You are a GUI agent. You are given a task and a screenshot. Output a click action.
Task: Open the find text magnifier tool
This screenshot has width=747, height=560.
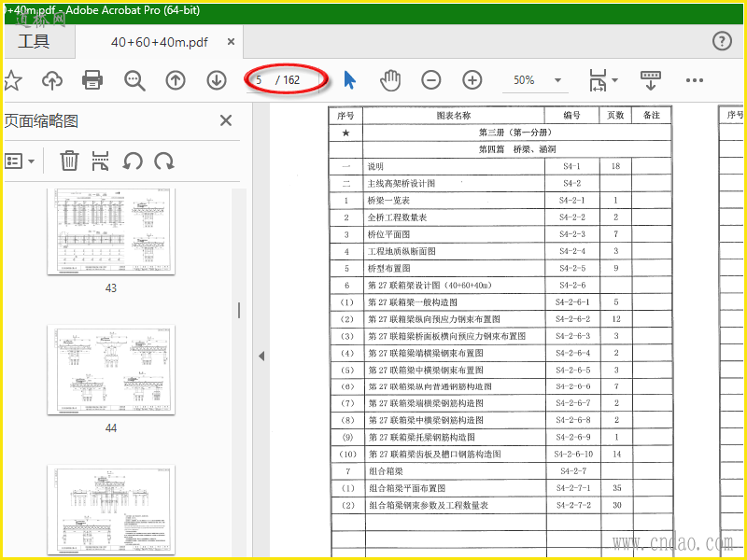134,80
